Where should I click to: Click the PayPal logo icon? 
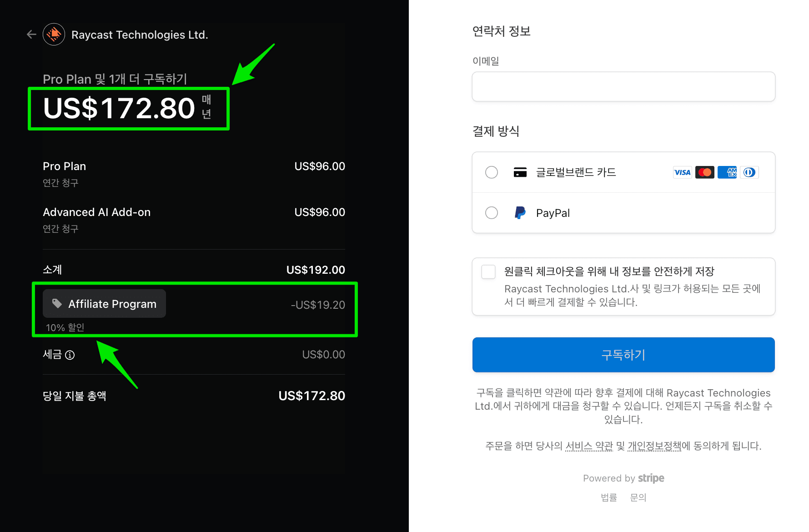(520, 213)
